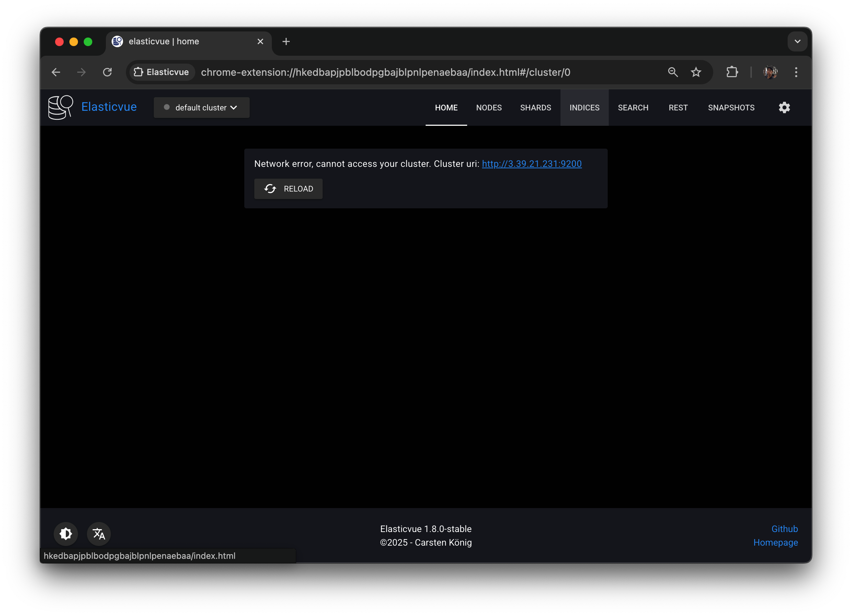Click the browser extensions puzzle icon
The height and width of the screenshot is (616, 852).
[732, 72]
